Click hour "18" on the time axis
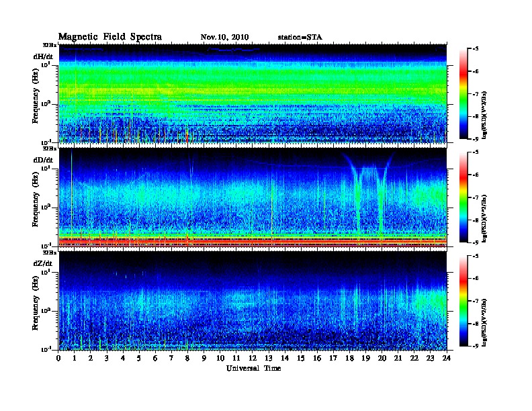Screen dimensions: 532x411 click(x=349, y=359)
